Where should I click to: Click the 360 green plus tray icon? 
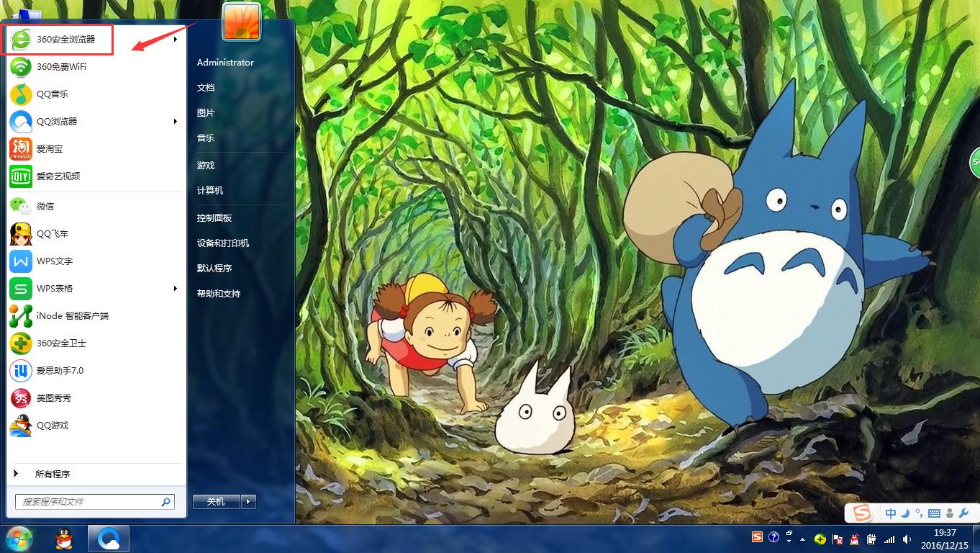(x=820, y=539)
